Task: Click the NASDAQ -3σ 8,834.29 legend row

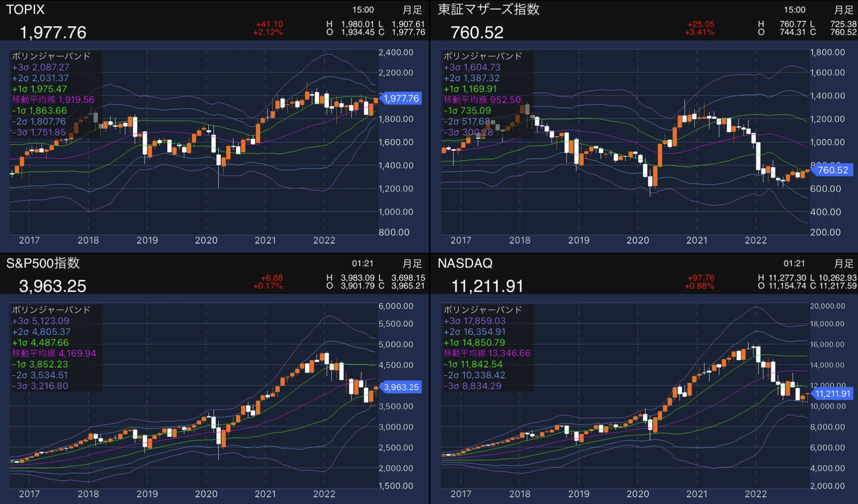Action: [x=472, y=386]
